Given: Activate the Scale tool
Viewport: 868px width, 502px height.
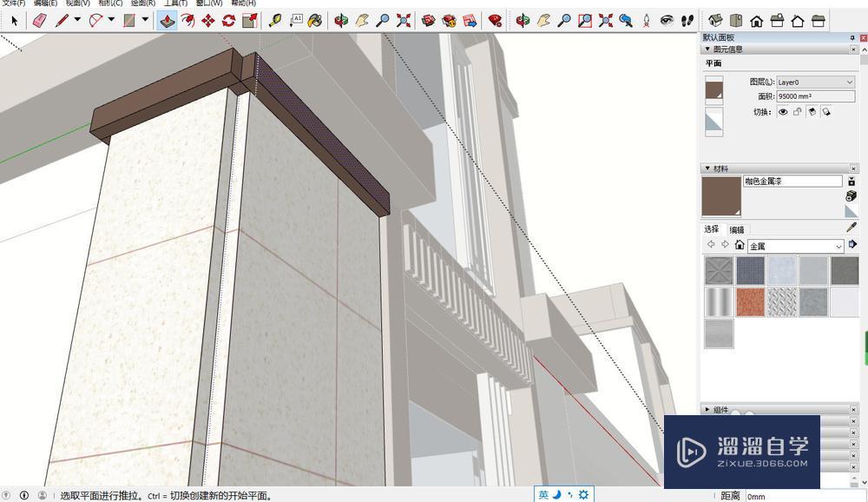Looking at the screenshot, I should coord(250,21).
